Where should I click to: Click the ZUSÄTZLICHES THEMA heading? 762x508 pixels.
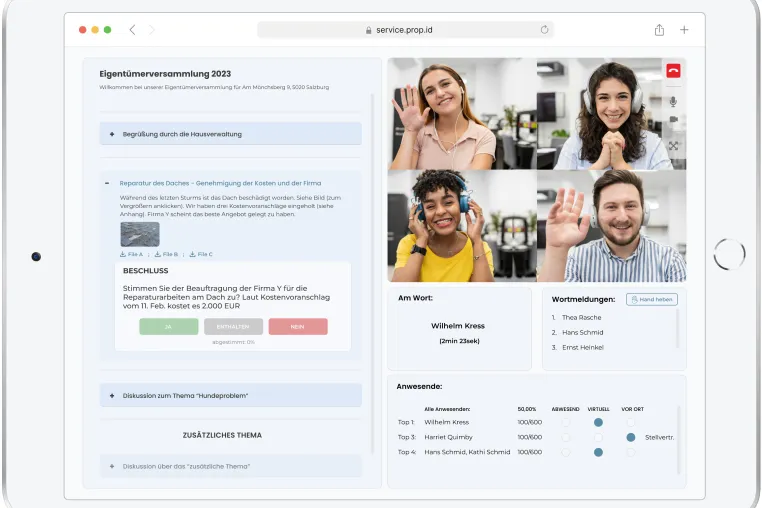(x=222, y=435)
